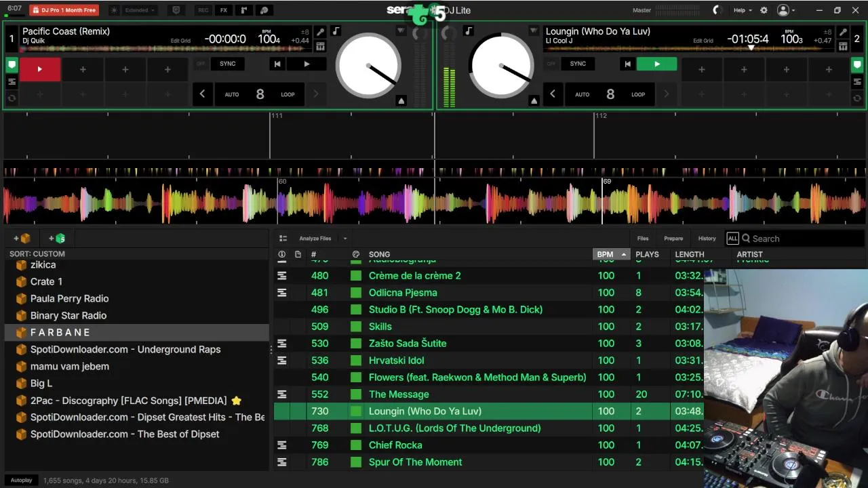The image size is (868, 488).
Task: Pause the green play button on deck 2
Action: pos(656,64)
